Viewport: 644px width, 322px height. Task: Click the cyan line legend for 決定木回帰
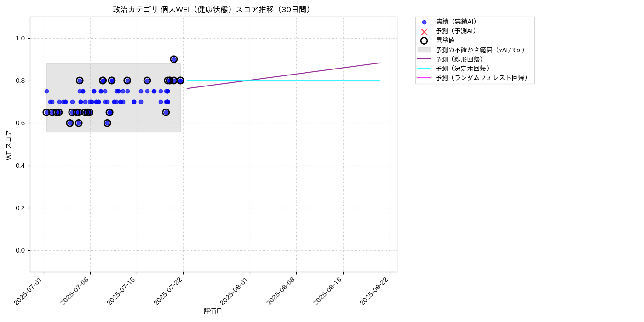point(424,69)
